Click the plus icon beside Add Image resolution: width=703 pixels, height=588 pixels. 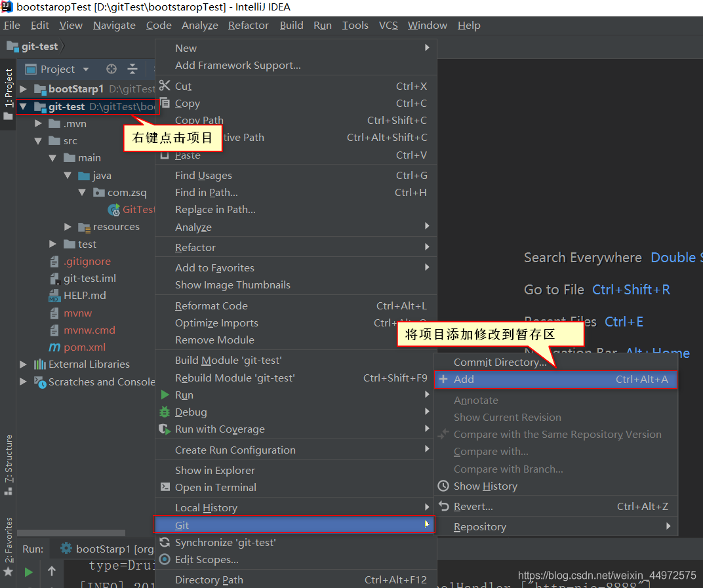[443, 379]
